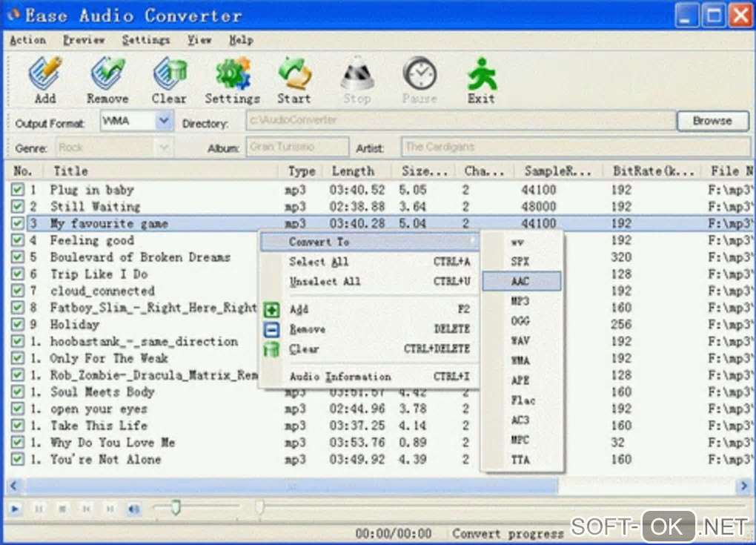Click the Pause clock toolbar icon
Image resolution: width=756 pixels, height=545 pixels.
(x=420, y=74)
